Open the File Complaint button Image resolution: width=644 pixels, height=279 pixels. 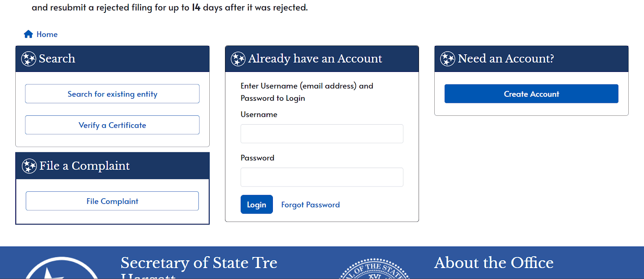(112, 201)
